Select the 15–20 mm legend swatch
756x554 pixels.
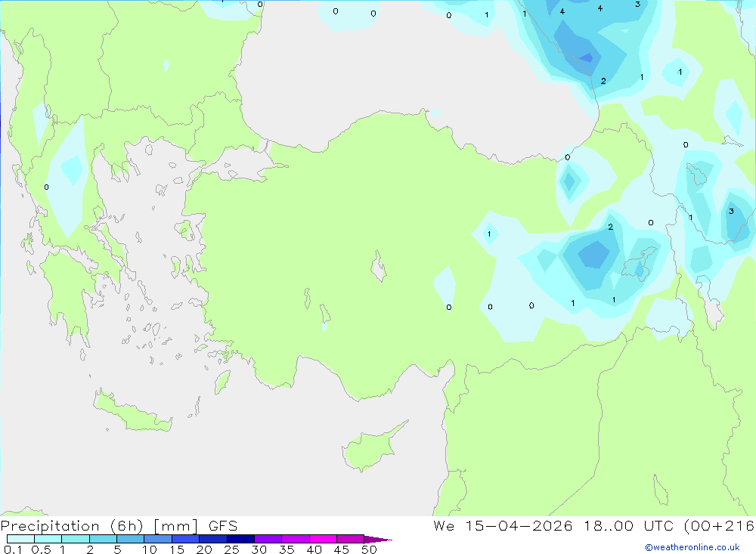[186, 539]
